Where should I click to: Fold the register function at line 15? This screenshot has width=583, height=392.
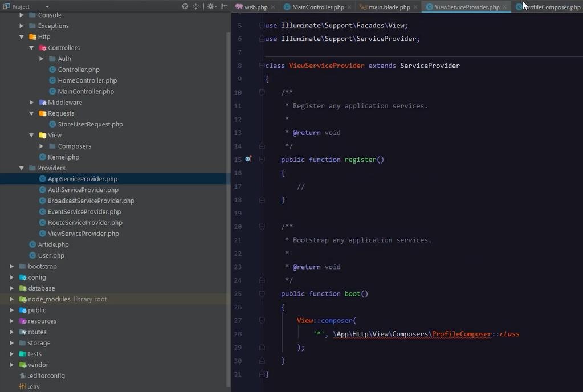click(262, 160)
